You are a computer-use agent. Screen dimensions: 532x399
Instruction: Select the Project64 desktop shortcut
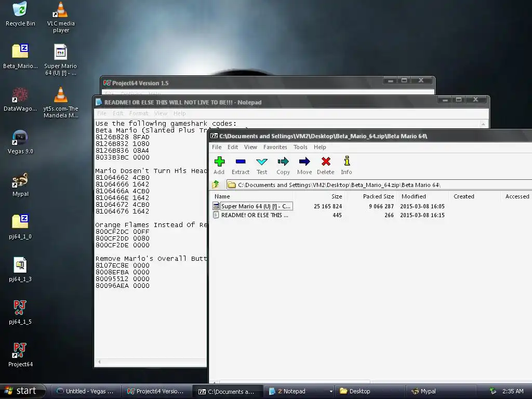pyautogui.click(x=20, y=355)
